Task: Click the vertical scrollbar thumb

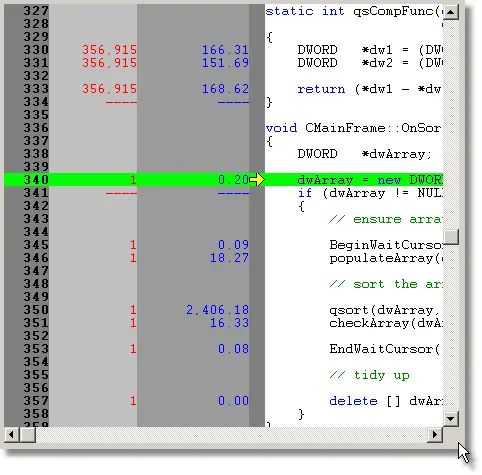Action: pyautogui.click(x=451, y=237)
